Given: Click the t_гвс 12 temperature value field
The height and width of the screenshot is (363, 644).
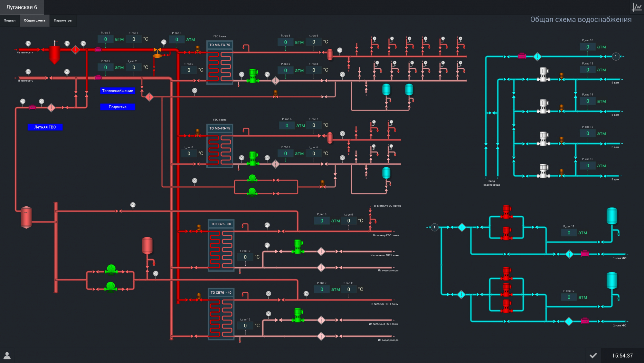Looking at the screenshot, I should tap(245, 326).
